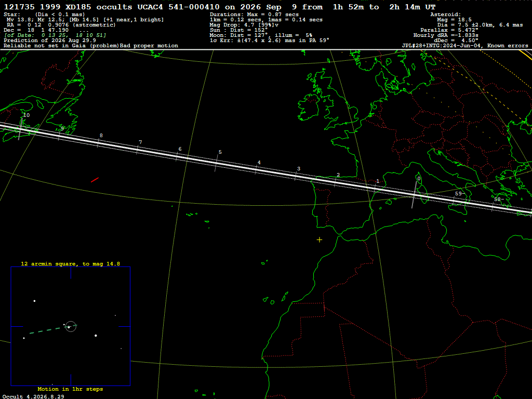Click the event title with asteroid 1999 XD185
This screenshot has height=399, width=532.
tap(220, 7)
